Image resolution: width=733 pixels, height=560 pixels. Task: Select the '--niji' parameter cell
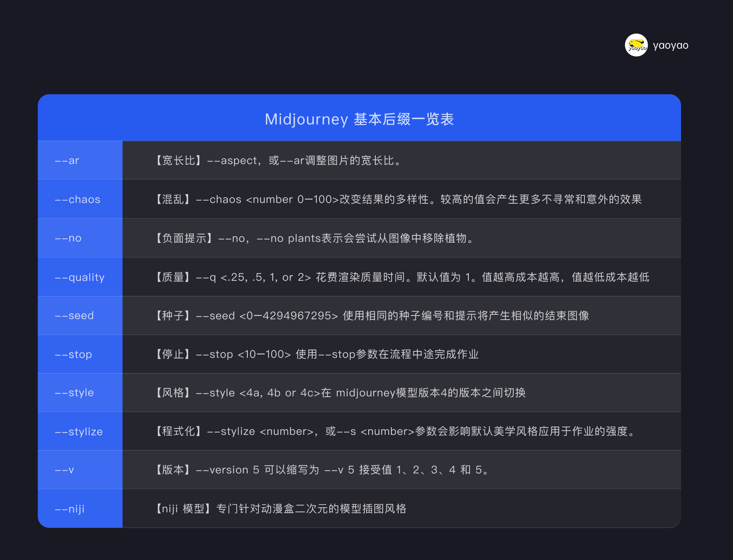pyautogui.click(x=80, y=509)
